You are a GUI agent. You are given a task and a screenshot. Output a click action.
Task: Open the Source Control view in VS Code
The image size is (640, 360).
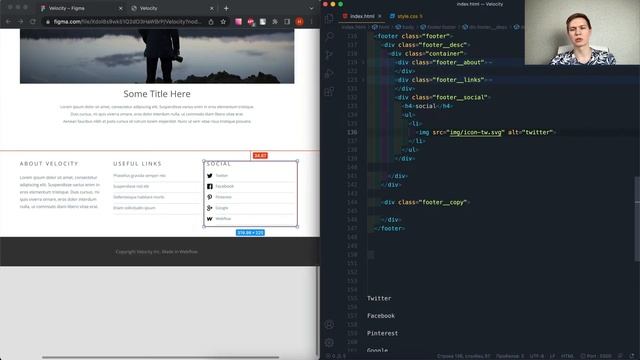(x=329, y=55)
